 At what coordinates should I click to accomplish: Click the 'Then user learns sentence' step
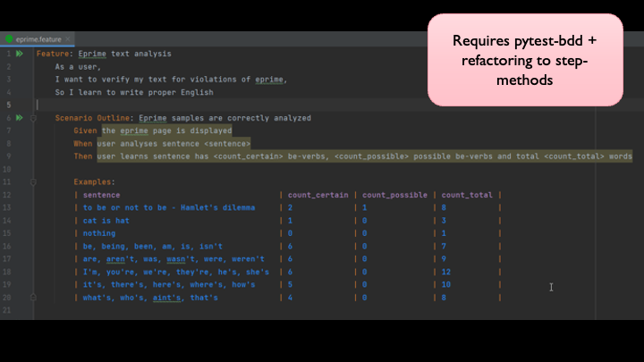[358, 156]
